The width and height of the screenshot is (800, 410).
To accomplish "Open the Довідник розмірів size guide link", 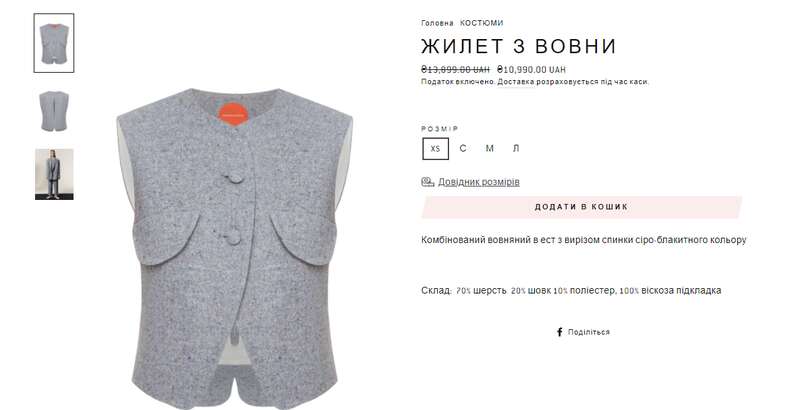I will tap(479, 182).
